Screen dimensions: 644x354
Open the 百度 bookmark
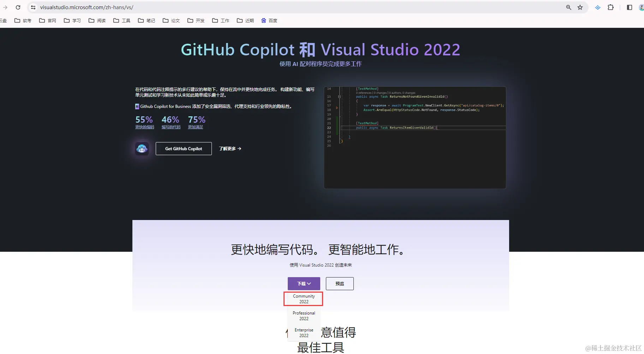[x=269, y=20]
